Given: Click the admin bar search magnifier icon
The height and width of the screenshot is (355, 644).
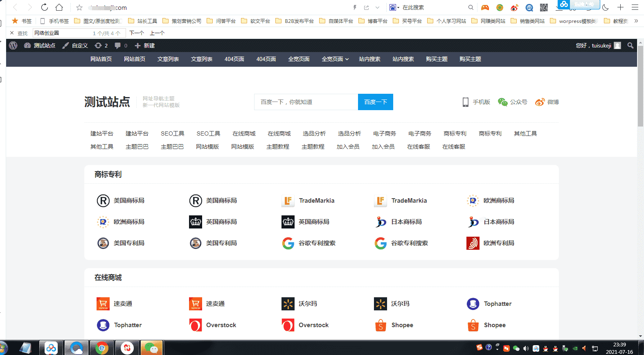Looking at the screenshot, I should 630,45.
